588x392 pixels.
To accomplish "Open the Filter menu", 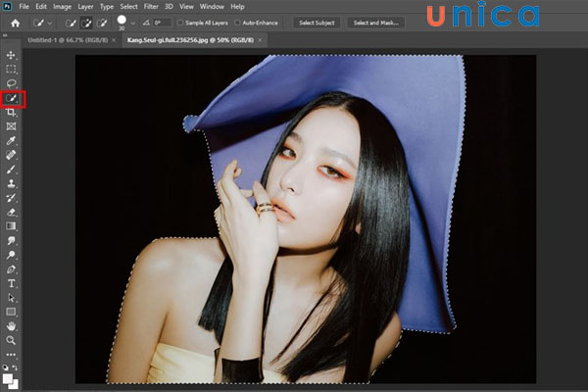I will 151,7.
